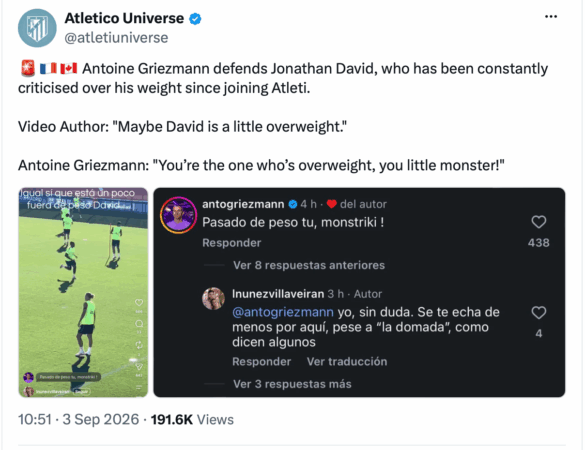The image size is (585, 450).
Task: Tap the heart icon on the video thumbnail
Action: (x=139, y=302)
